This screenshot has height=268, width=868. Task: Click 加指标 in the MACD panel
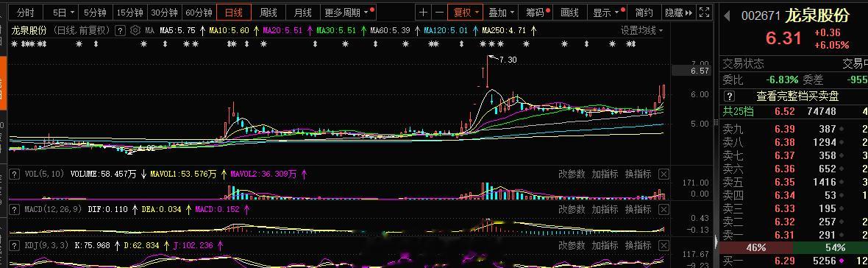pyautogui.click(x=605, y=209)
